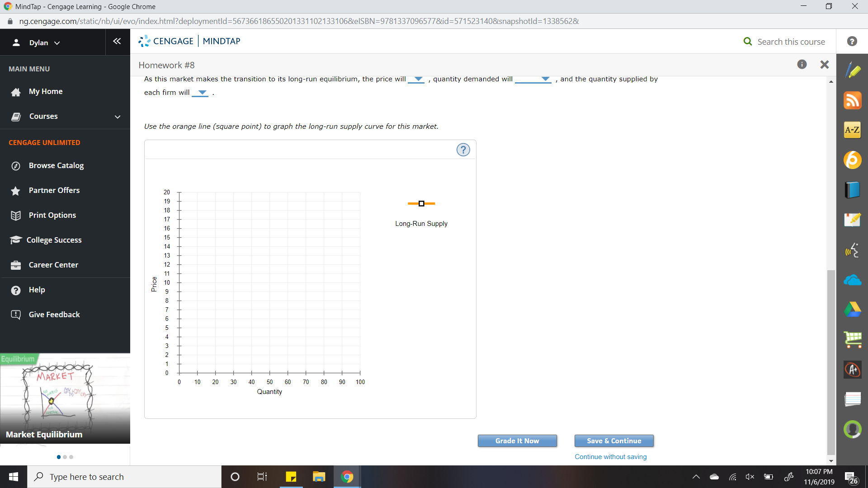Click the Save and Continue button

click(x=613, y=441)
